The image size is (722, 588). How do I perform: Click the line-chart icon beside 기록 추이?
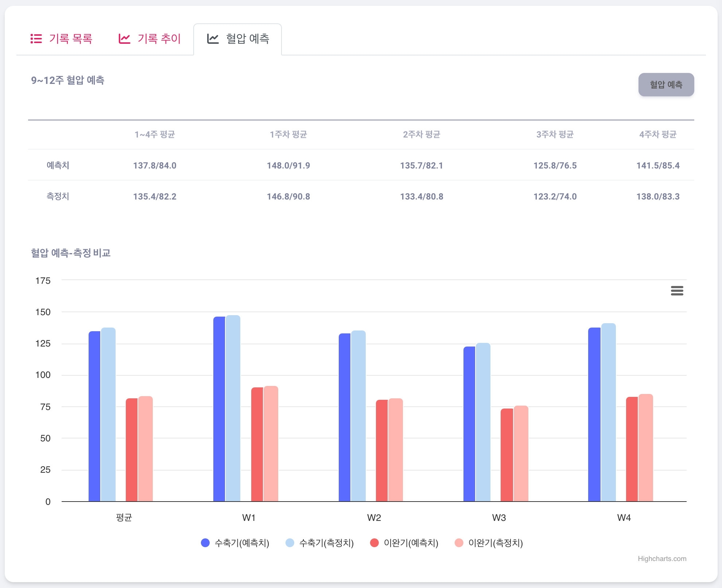coord(124,39)
